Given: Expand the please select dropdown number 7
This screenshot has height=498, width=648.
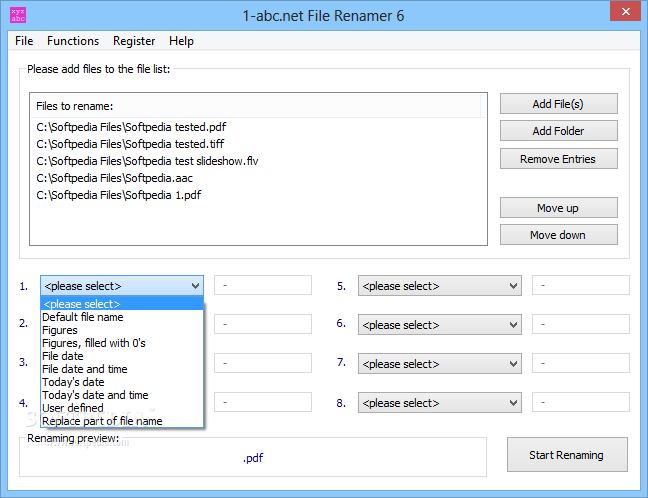Looking at the screenshot, I should click(439, 364).
